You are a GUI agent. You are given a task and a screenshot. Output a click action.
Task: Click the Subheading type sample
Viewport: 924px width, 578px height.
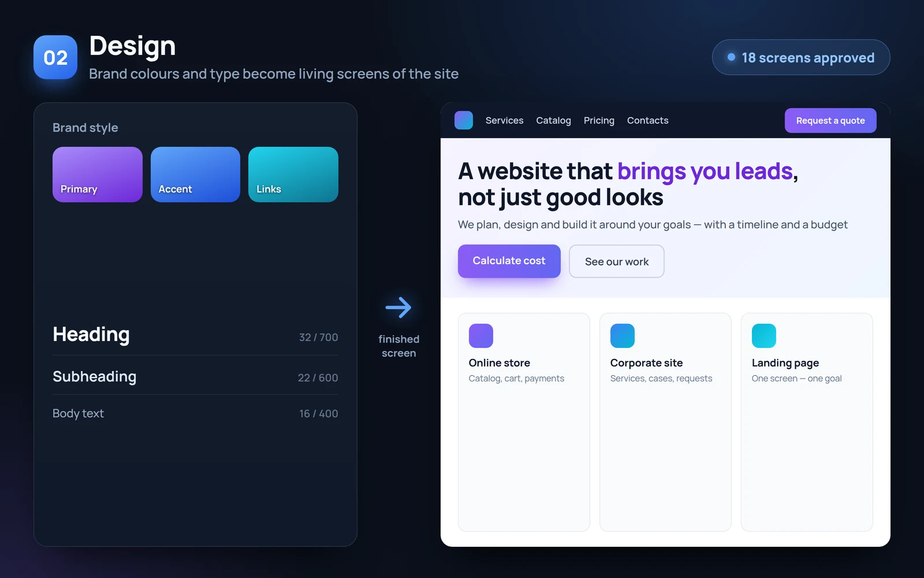pos(95,377)
